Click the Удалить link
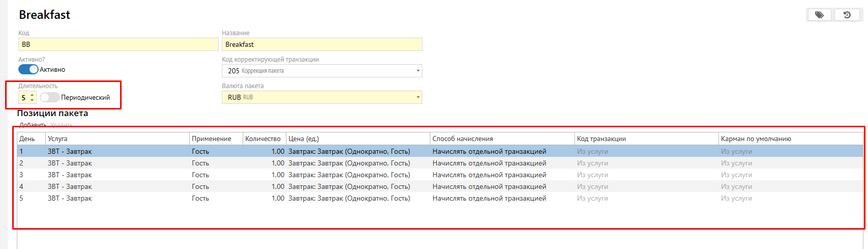This screenshot has width=868, height=249. point(62,125)
